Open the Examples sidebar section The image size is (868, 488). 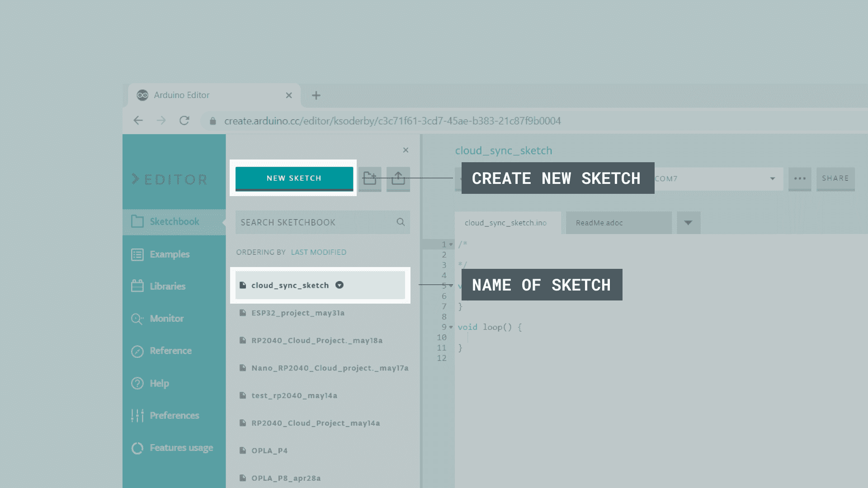pyautogui.click(x=169, y=254)
